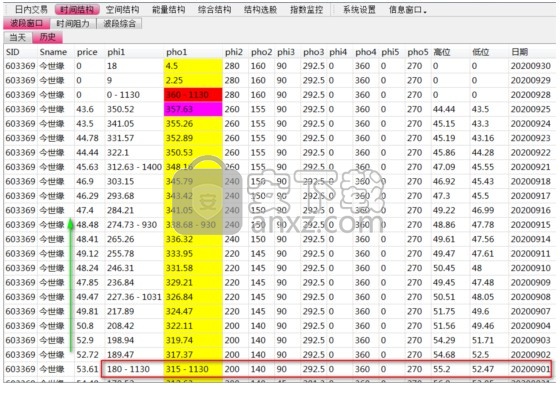Viewport: 560px width, 393px height.
Task: Click phi1 value '312.63 - 1400'
Action: coord(134,167)
